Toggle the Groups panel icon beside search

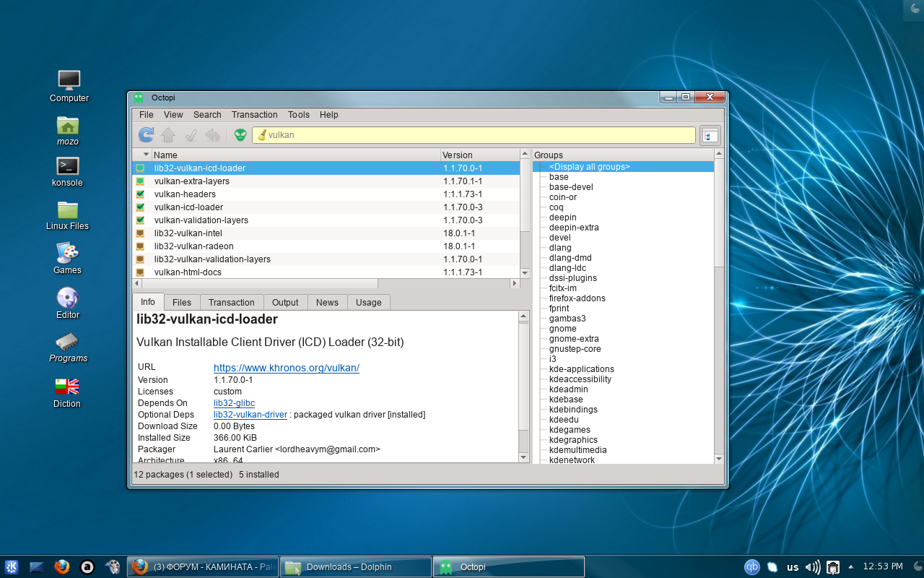click(x=710, y=135)
